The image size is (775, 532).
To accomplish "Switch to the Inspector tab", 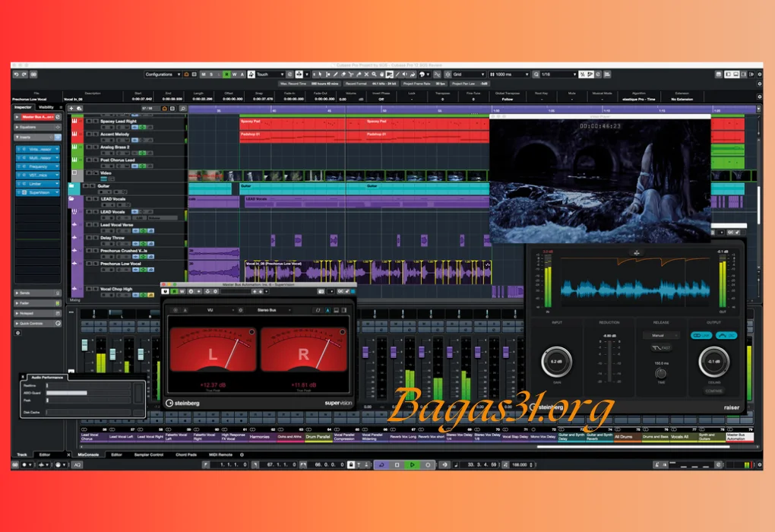I will (23, 107).
